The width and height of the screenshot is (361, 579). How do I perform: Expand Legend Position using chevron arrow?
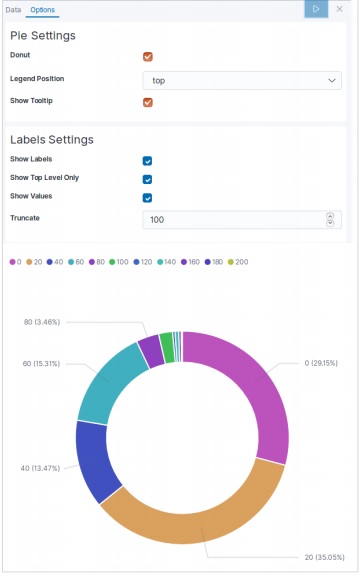click(x=332, y=80)
